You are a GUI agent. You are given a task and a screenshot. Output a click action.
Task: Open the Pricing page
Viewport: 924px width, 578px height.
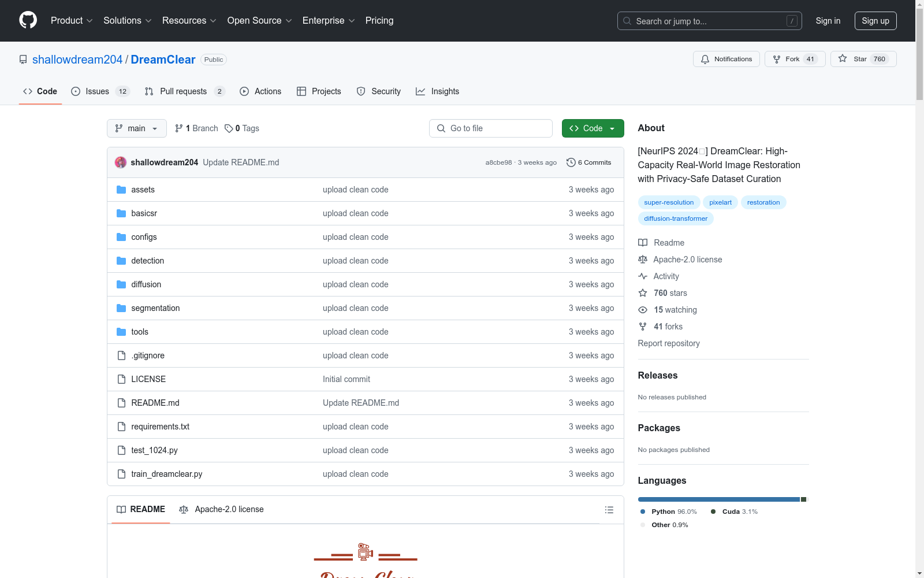379,21
